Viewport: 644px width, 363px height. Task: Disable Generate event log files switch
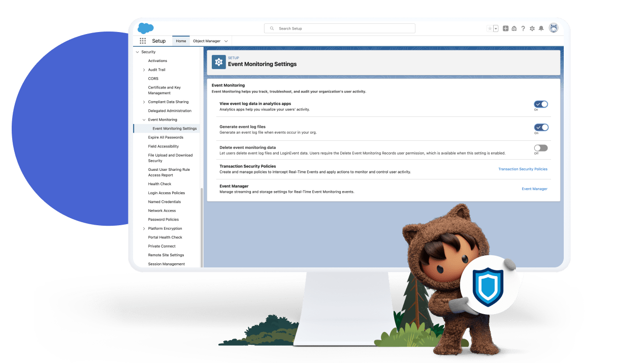pyautogui.click(x=540, y=128)
